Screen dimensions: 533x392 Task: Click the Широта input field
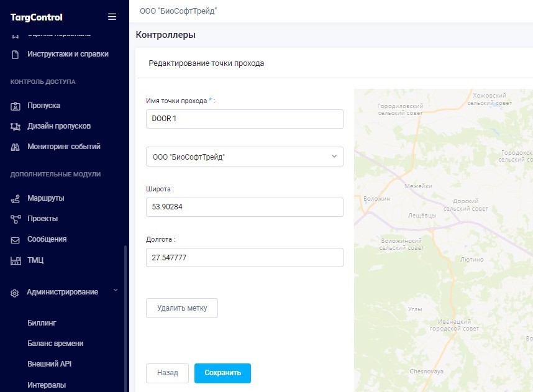pos(244,207)
